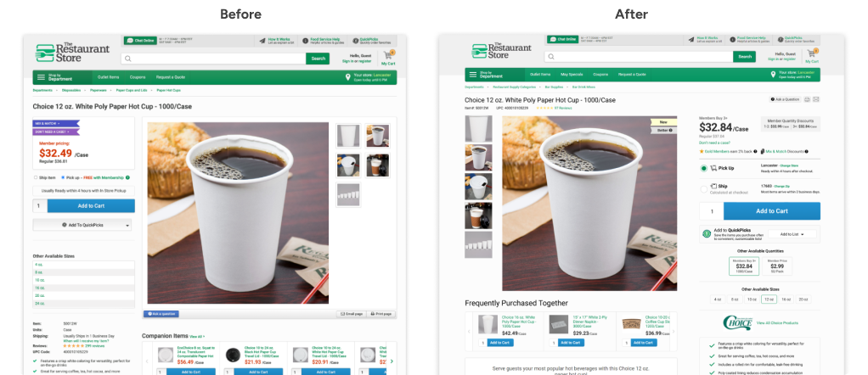
Task: Click the Choice brand logo in After page
Action: (x=737, y=322)
